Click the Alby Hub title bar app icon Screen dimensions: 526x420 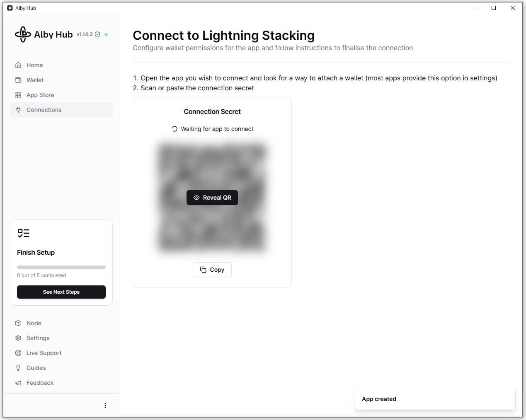coord(10,8)
